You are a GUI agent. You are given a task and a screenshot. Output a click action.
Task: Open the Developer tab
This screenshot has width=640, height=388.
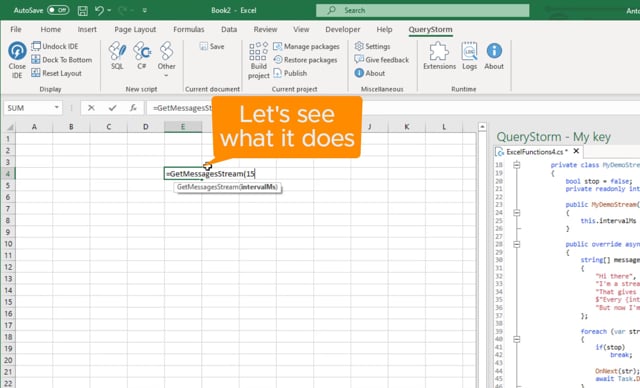tap(342, 29)
